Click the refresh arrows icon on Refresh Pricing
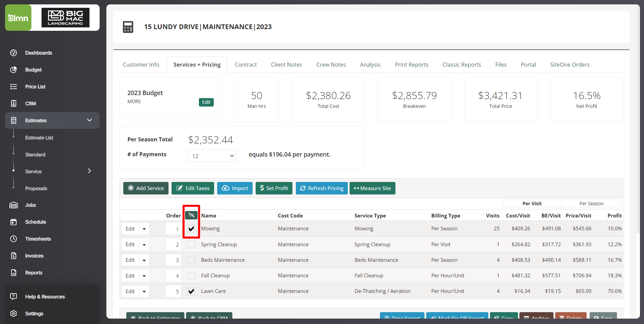 303,188
